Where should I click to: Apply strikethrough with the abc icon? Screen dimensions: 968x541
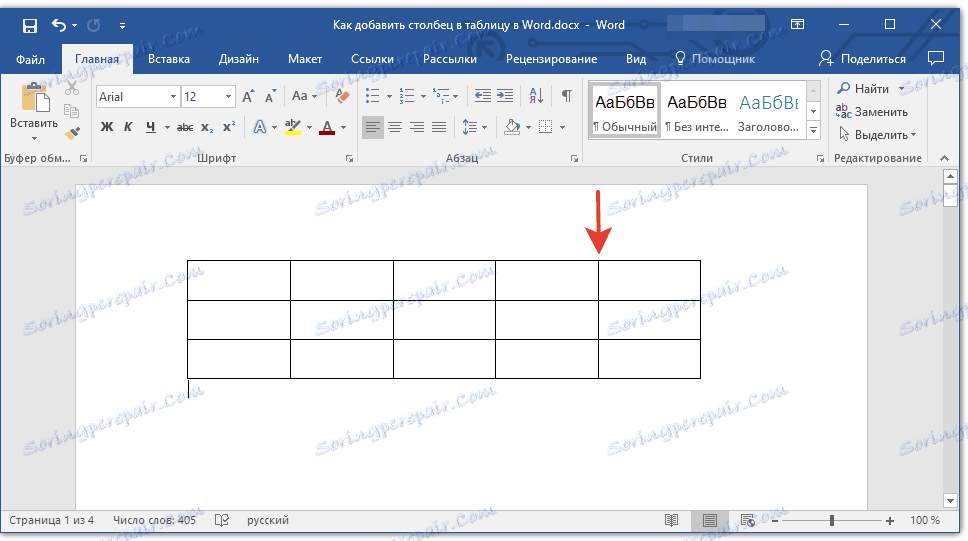pyautogui.click(x=185, y=127)
